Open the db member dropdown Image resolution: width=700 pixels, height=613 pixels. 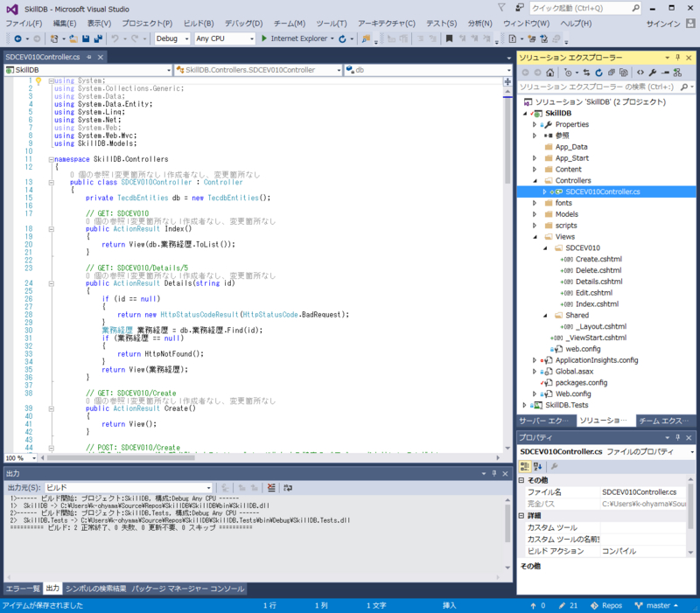(x=428, y=70)
